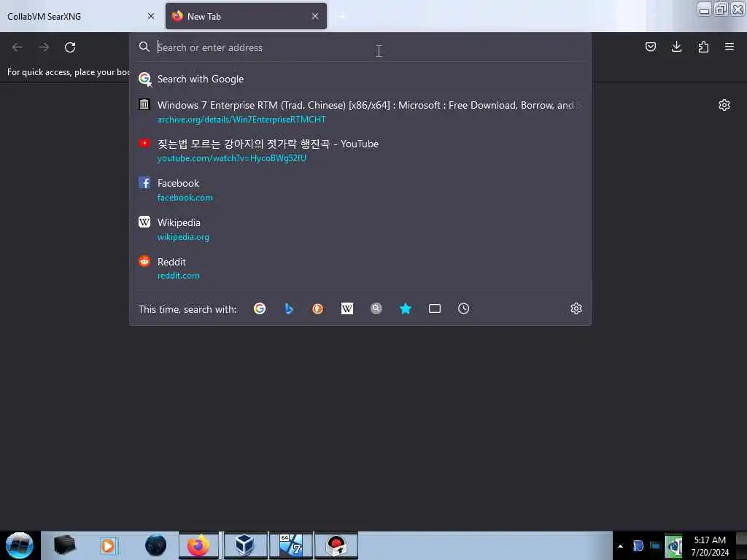Click the taskbar clock showing 5:17 AM
Viewport: 747px width, 560px height.
710,545
